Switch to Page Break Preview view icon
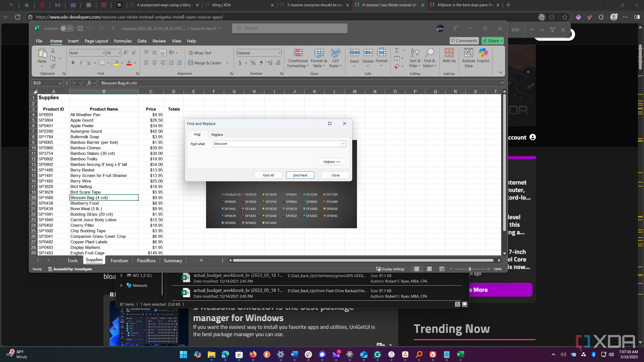Screen dimensions: 644x362 [442, 269]
